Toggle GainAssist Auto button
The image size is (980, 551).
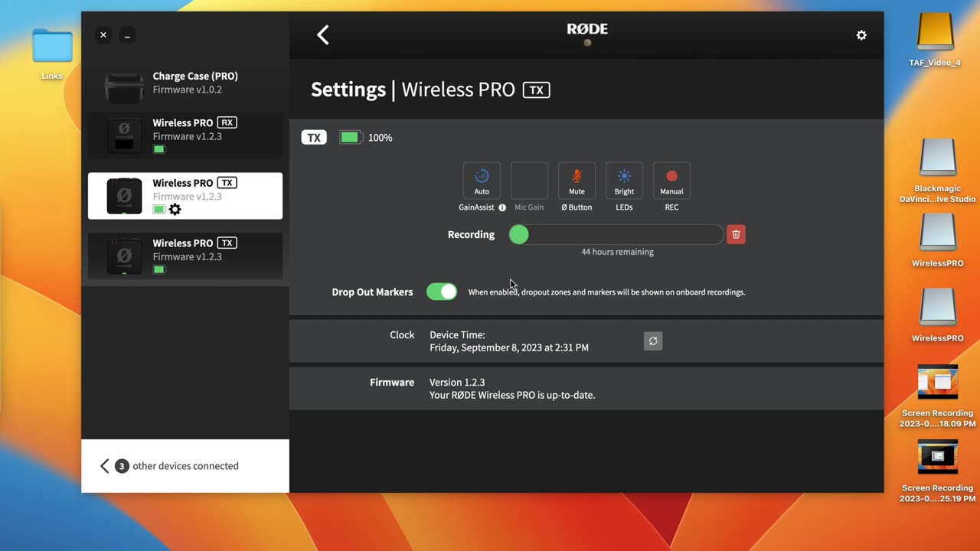pos(482,181)
